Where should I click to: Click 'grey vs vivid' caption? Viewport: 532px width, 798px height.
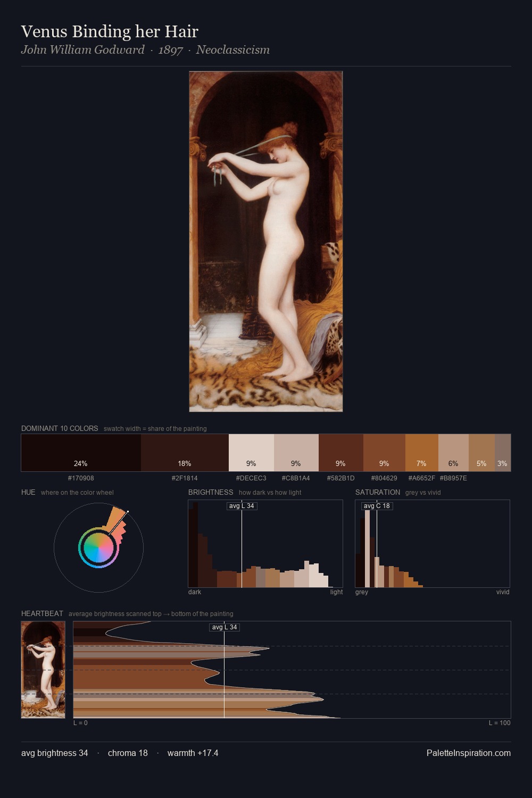[423, 493]
